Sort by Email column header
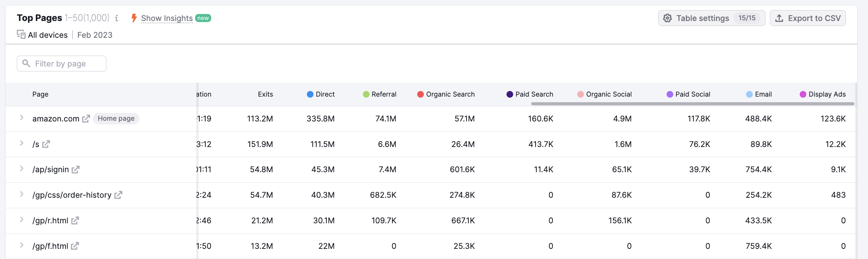Screen dimensions: 868x259 click(x=763, y=94)
